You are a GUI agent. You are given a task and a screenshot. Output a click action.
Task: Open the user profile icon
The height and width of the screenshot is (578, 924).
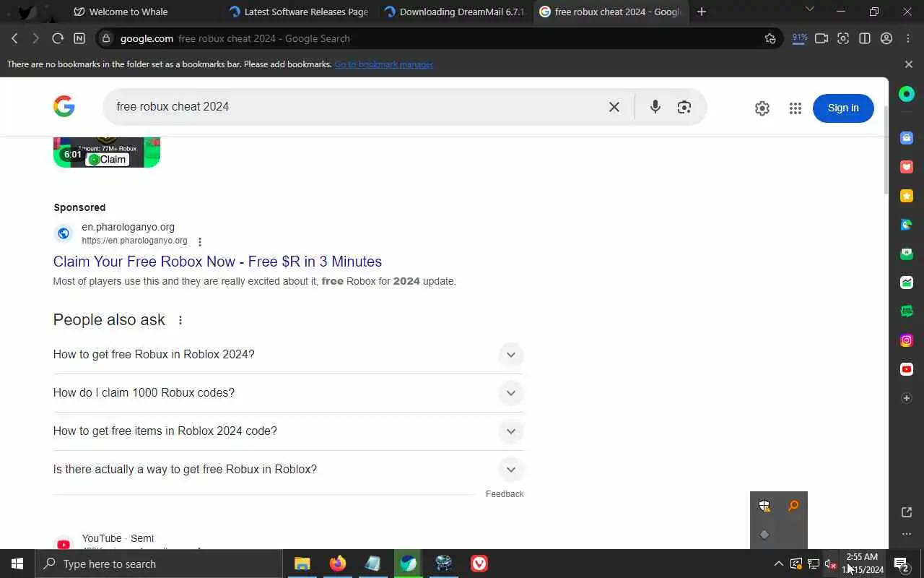886,38
